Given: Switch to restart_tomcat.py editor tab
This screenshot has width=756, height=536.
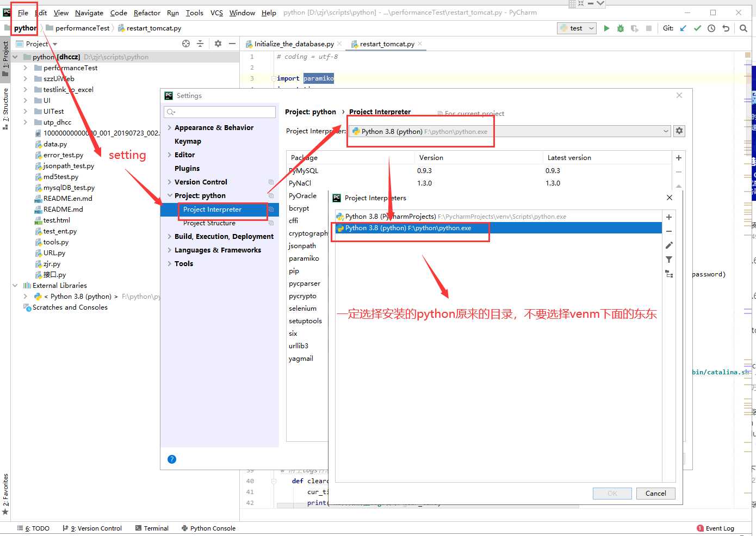Looking at the screenshot, I should (387, 44).
